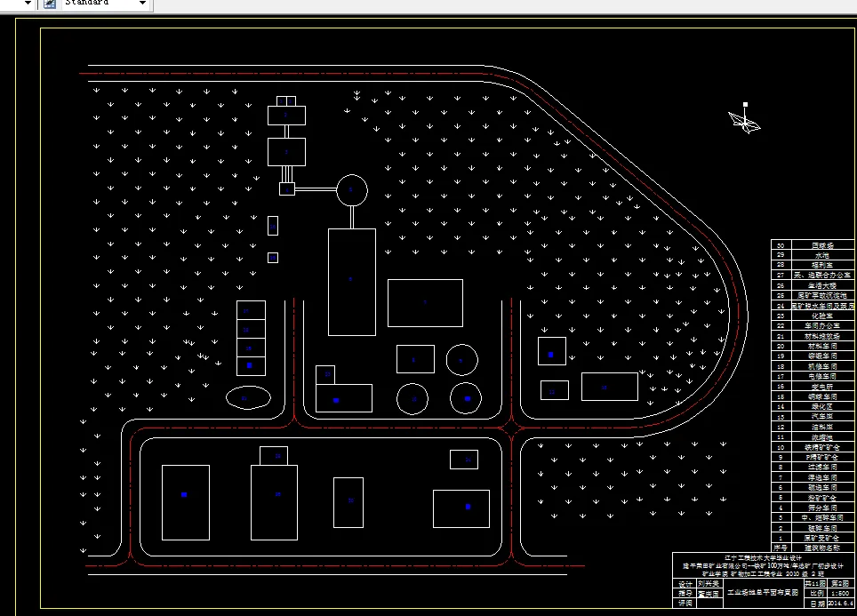
Task: Click the '共11图' sheet count cell
Action: click(815, 584)
